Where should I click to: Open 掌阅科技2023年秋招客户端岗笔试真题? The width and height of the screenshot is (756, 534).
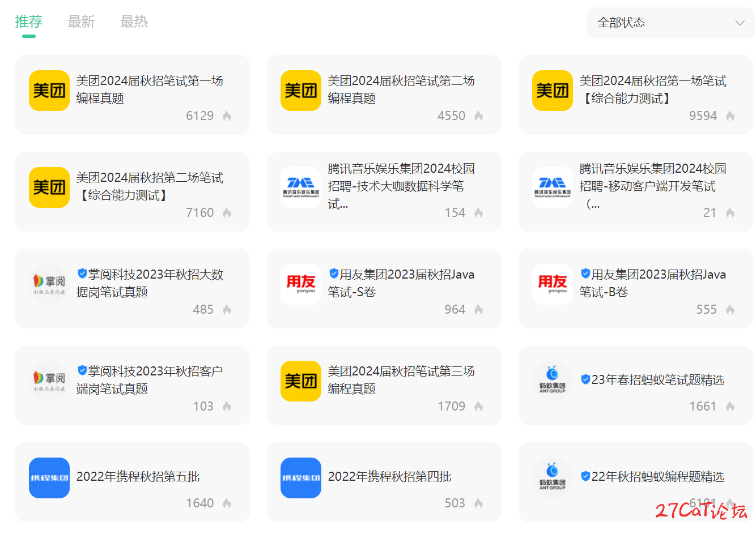point(150,380)
